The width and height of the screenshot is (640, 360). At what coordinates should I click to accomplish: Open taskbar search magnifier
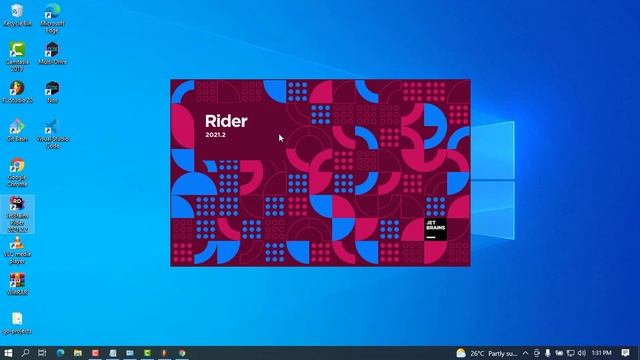25,353
